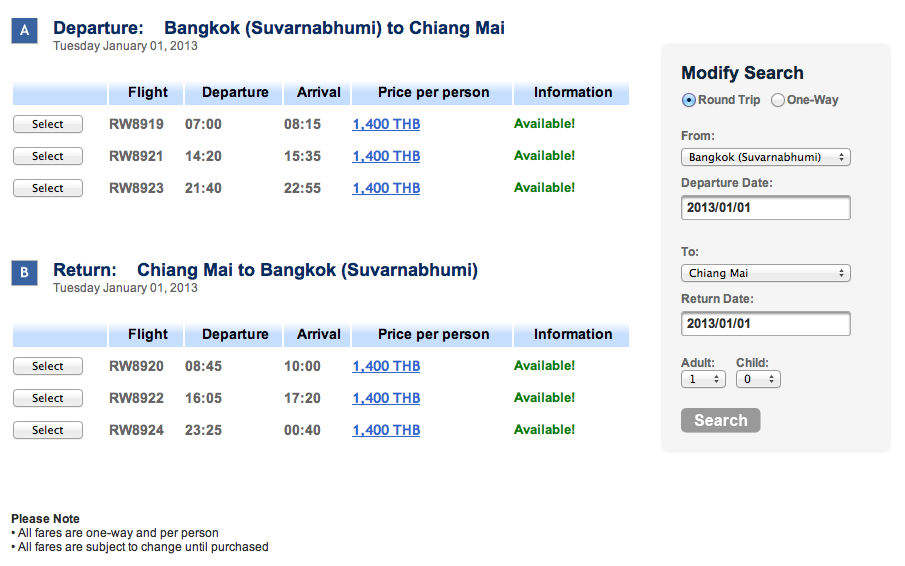This screenshot has height=566, width=905.
Task: Select return flight RW8922 at 16:05
Action: [48, 398]
